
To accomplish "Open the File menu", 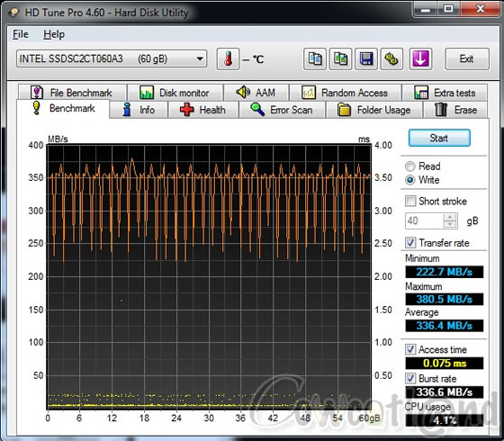I will coord(21,34).
